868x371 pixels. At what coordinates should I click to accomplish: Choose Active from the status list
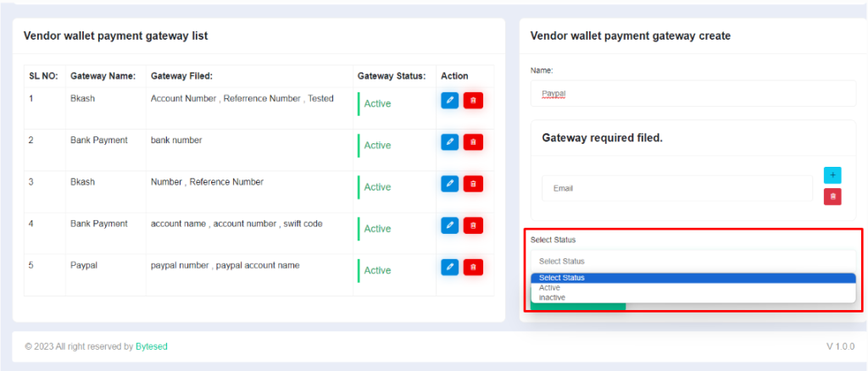(693, 287)
